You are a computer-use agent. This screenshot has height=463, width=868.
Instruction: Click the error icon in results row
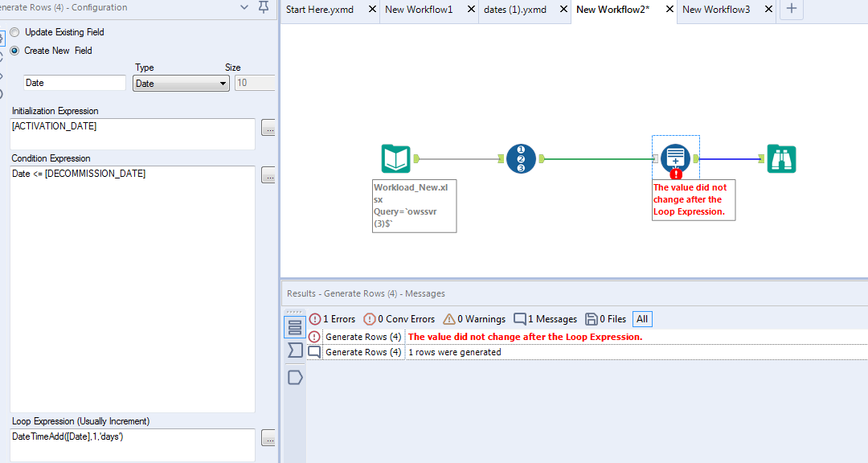point(314,337)
